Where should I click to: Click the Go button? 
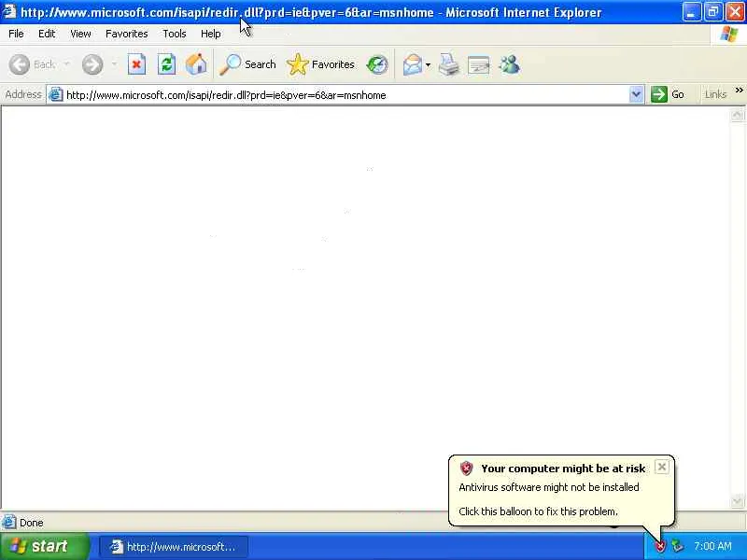pyautogui.click(x=668, y=94)
